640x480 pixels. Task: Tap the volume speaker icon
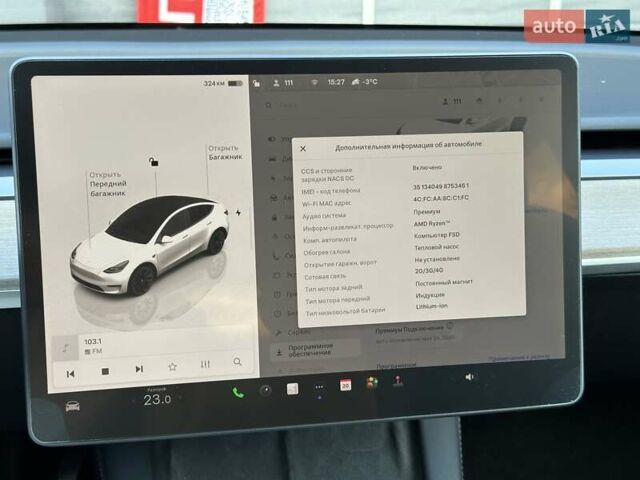point(469,377)
